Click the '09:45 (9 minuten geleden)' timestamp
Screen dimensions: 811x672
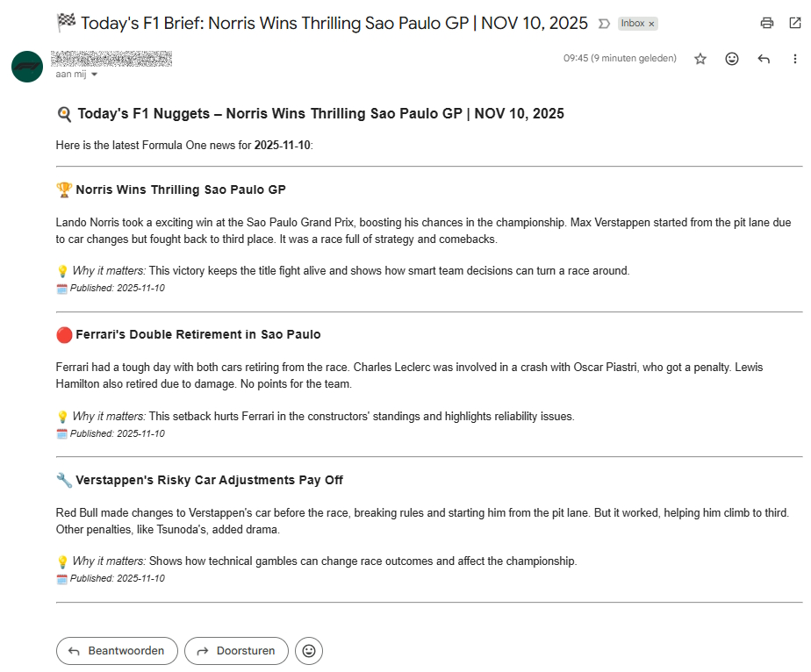point(620,59)
